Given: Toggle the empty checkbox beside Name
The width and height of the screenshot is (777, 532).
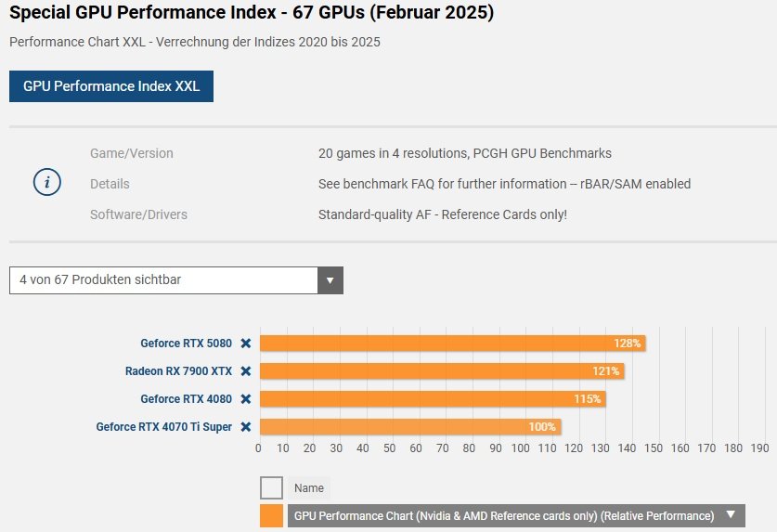Looking at the screenshot, I should click(272, 487).
